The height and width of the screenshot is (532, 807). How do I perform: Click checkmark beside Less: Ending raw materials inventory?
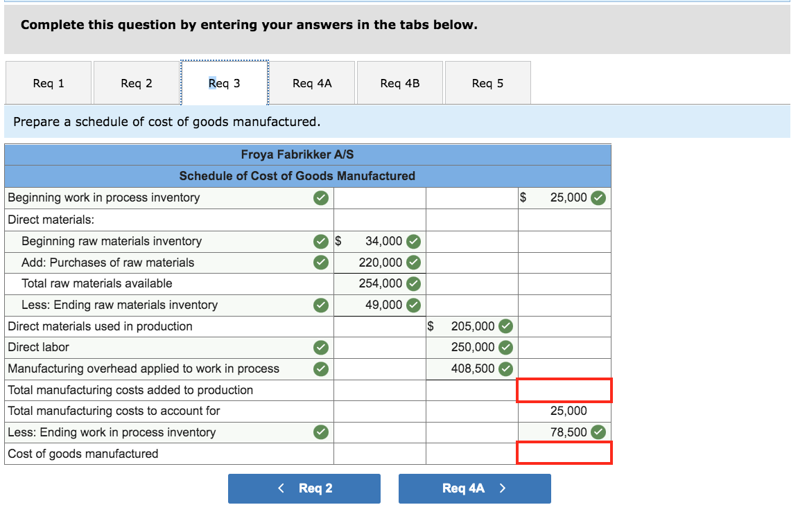[x=320, y=305]
